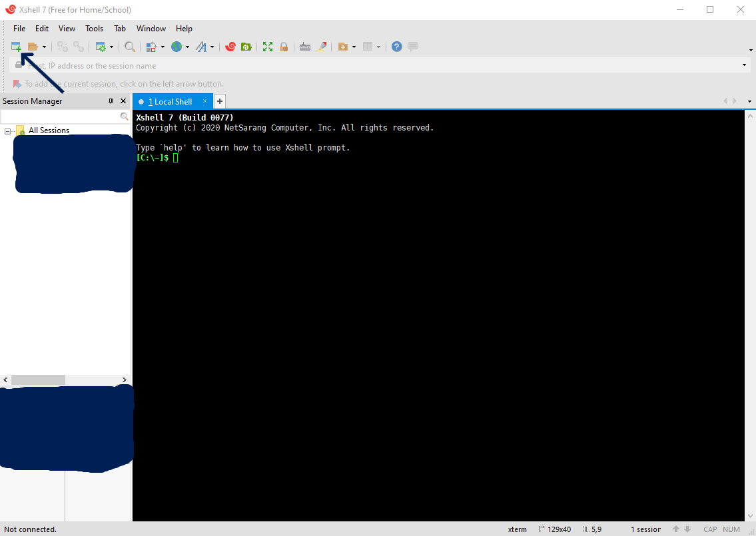Open the Help menu
Image resolution: width=756 pixels, height=536 pixels.
(x=184, y=29)
